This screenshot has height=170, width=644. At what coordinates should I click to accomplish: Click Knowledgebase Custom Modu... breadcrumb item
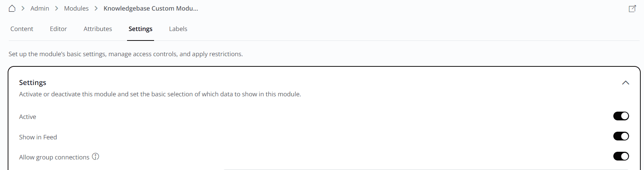pos(151,8)
